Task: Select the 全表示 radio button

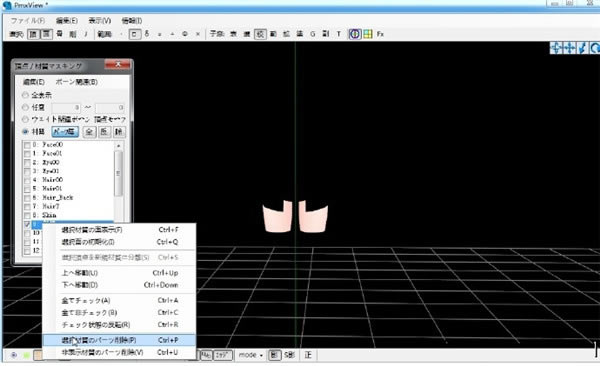Action: tap(25, 95)
